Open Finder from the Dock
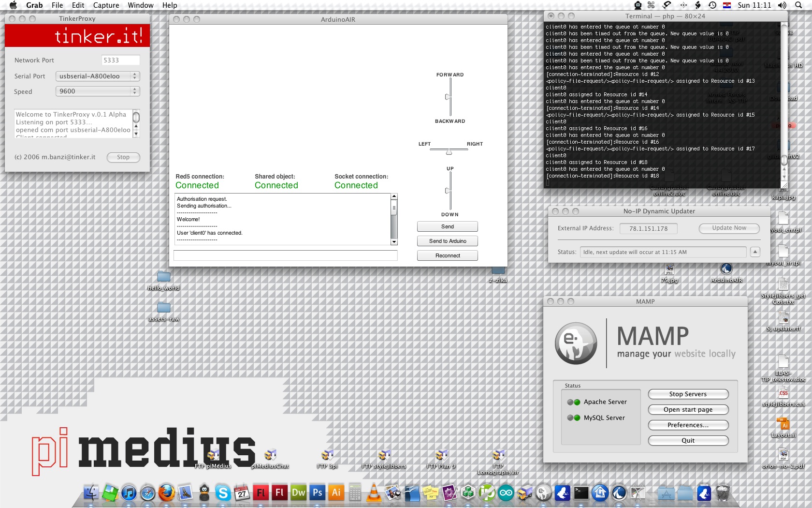Viewport: 812px width, 508px height. 91,493
